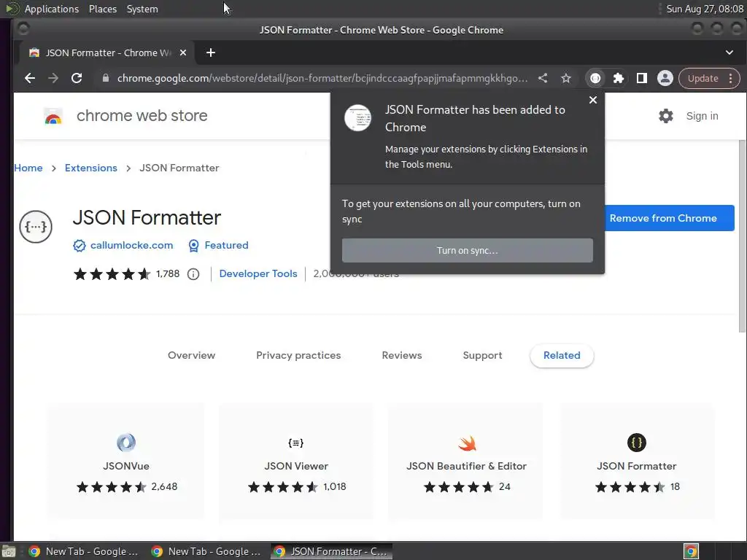This screenshot has width=747, height=560.
Task: Open the three-dot Chrome menu
Action: (730, 78)
